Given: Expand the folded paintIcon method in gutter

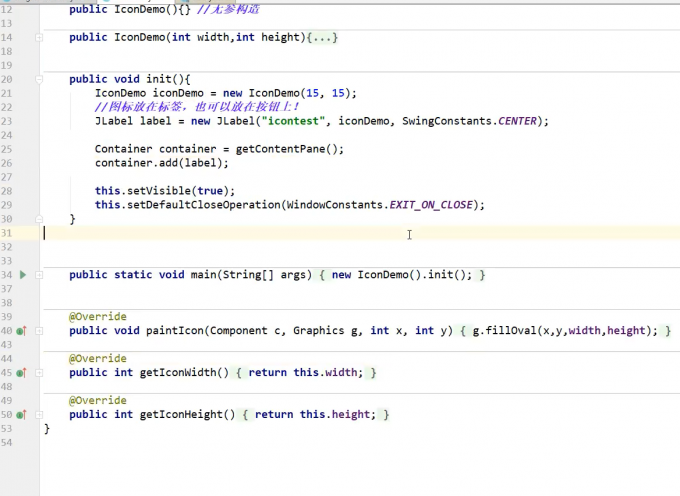Looking at the screenshot, I should pos(40,331).
